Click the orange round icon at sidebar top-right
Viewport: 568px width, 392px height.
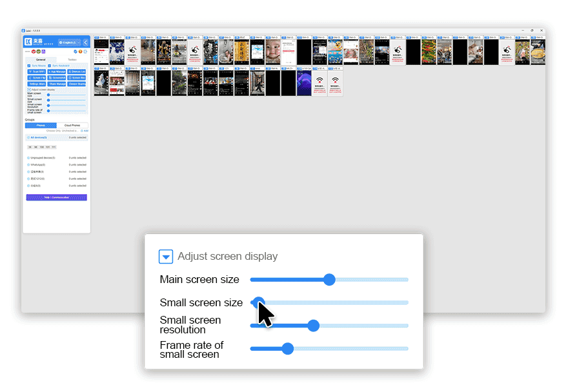tap(80, 51)
